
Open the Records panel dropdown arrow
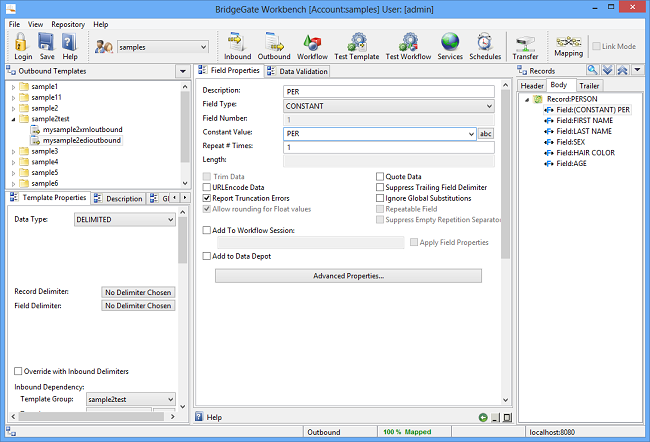[638, 70]
